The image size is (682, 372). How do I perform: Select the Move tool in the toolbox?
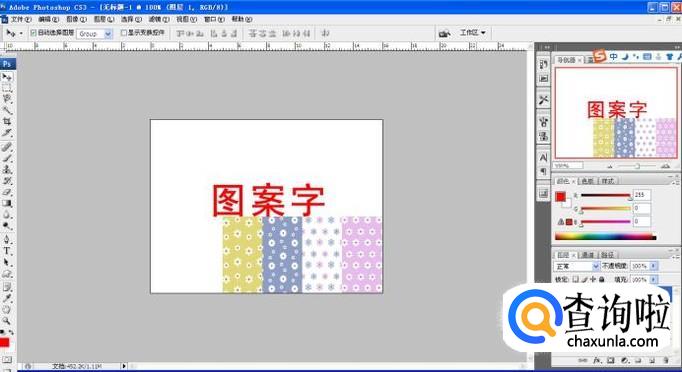pos(7,77)
